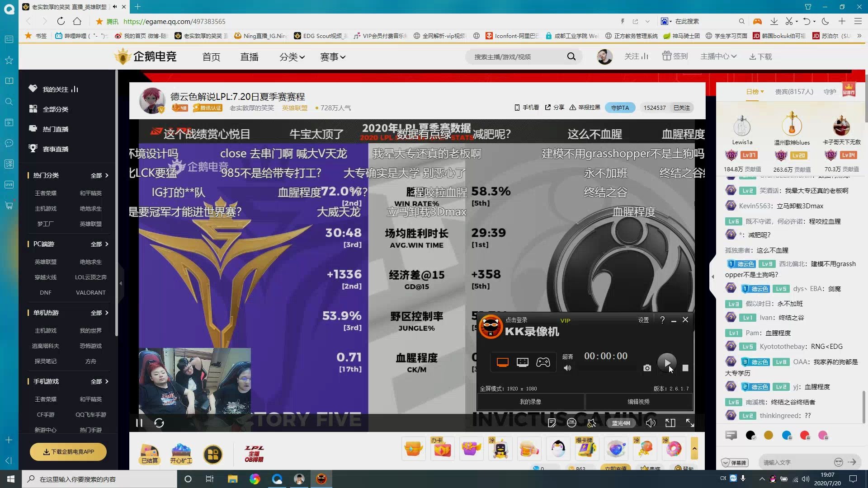Expand 手机游戏 全部 arrow
The image size is (868, 488).
click(100, 381)
